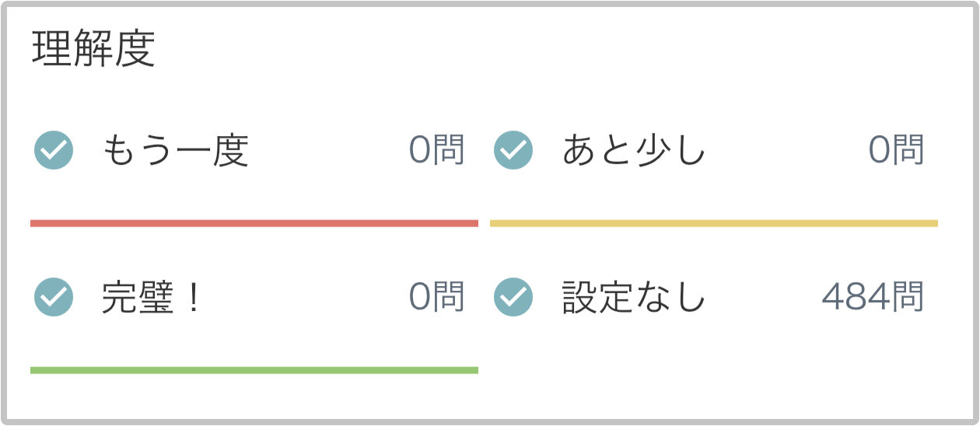Image resolution: width=980 pixels, height=426 pixels.
Task: Uncheck the もう一度 checkbox
Action: tap(54, 151)
